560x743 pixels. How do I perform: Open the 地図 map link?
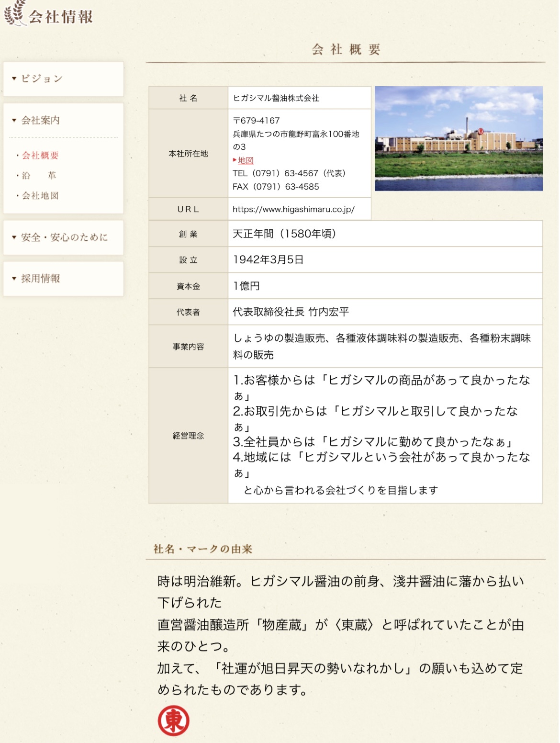tap(246, 160)
